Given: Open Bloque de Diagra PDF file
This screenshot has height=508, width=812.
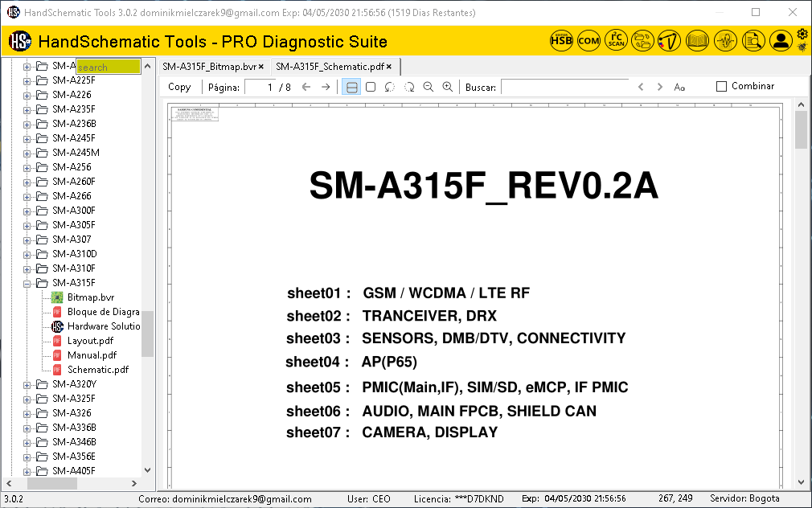Looking at the screenshot, I should point(104,312).
